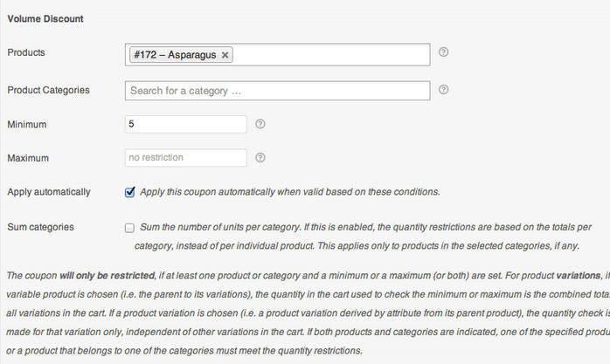This screenshot has height=364, width=610.
Task: Select the #172 – Asparagus tag text
Action: tap(175, 55)
